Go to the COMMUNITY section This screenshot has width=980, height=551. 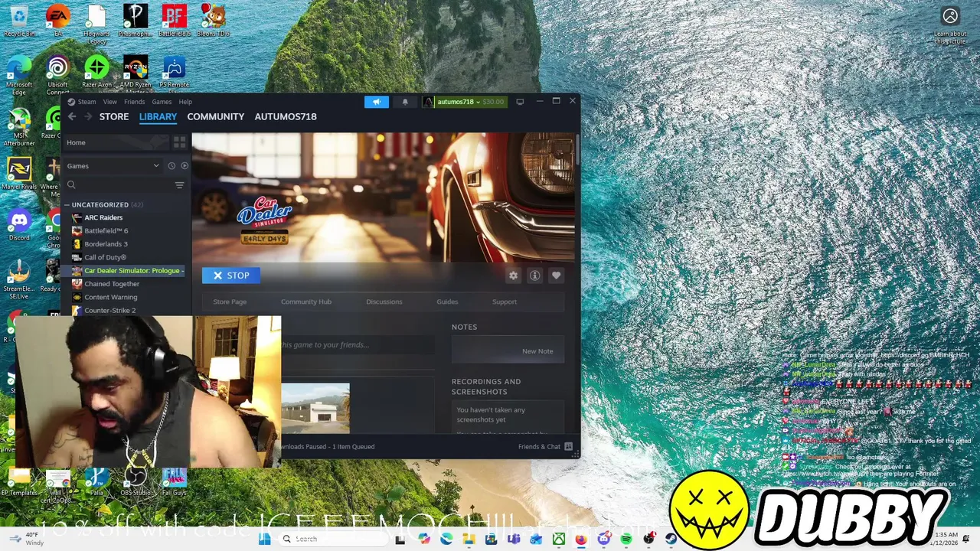pos(216,116)
